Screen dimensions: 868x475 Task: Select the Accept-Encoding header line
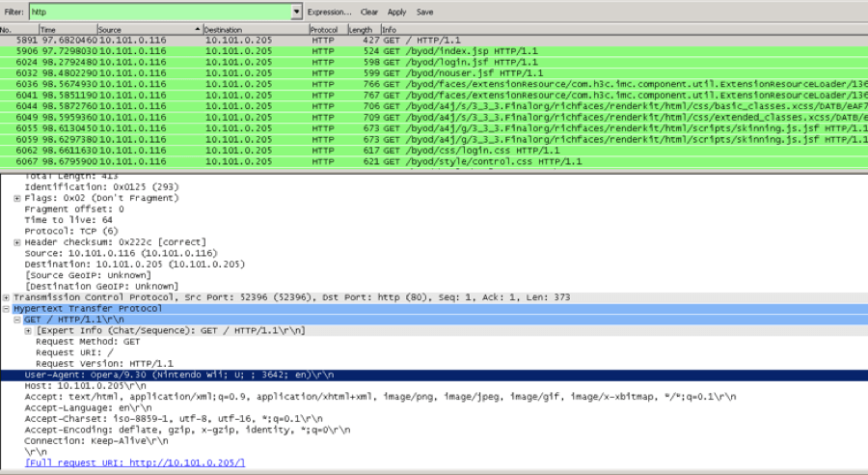(193, 430)
